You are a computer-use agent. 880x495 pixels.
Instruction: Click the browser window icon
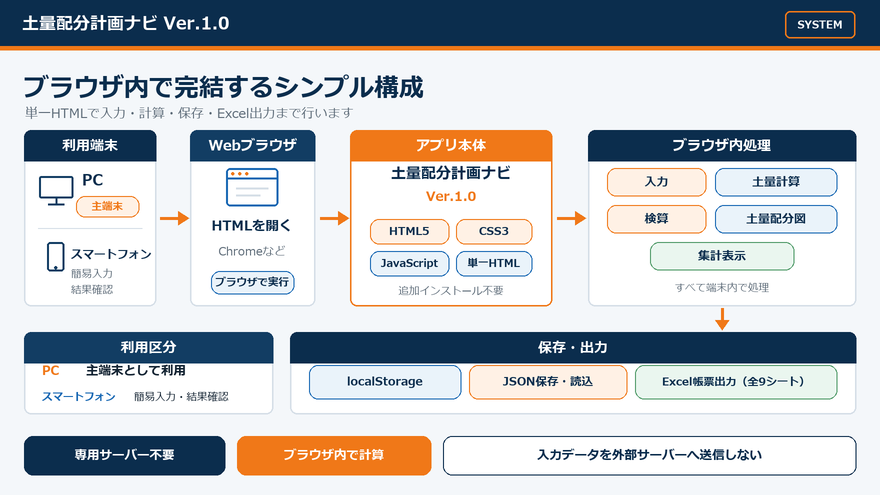coord(252,187)
